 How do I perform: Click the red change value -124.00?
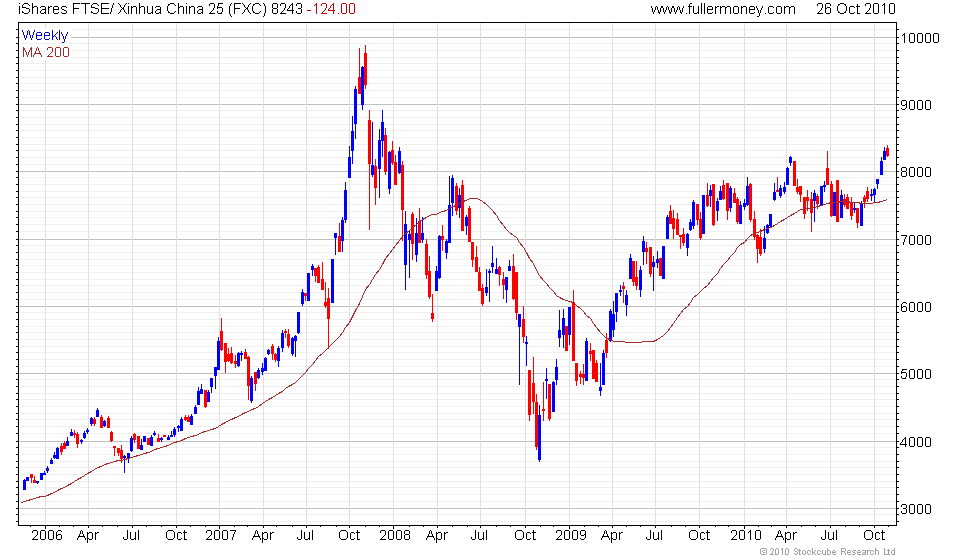[x=331, y=9]
